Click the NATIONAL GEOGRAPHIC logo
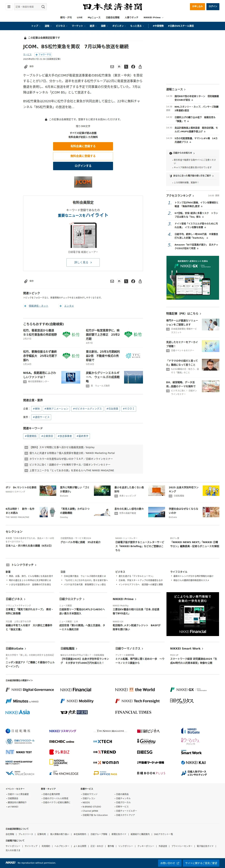Image resolution: width=225 pixels, height=868 pixels. coord(59,763)
